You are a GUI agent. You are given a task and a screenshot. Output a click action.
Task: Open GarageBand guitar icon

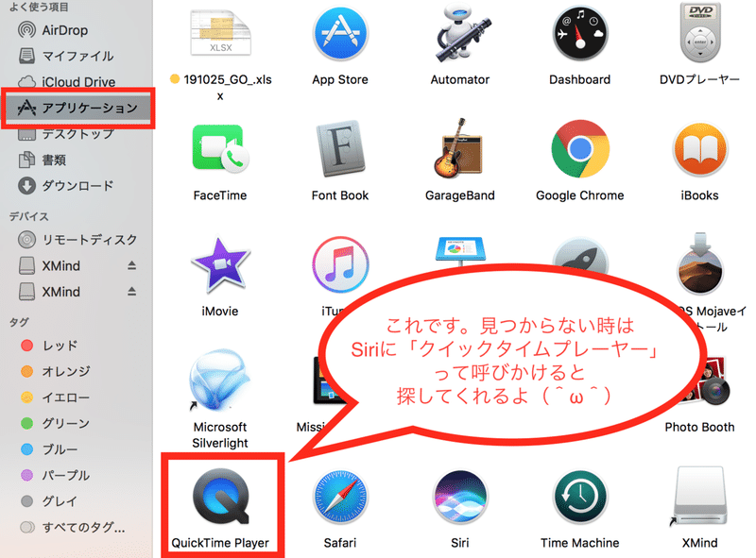tap(458, 148)
